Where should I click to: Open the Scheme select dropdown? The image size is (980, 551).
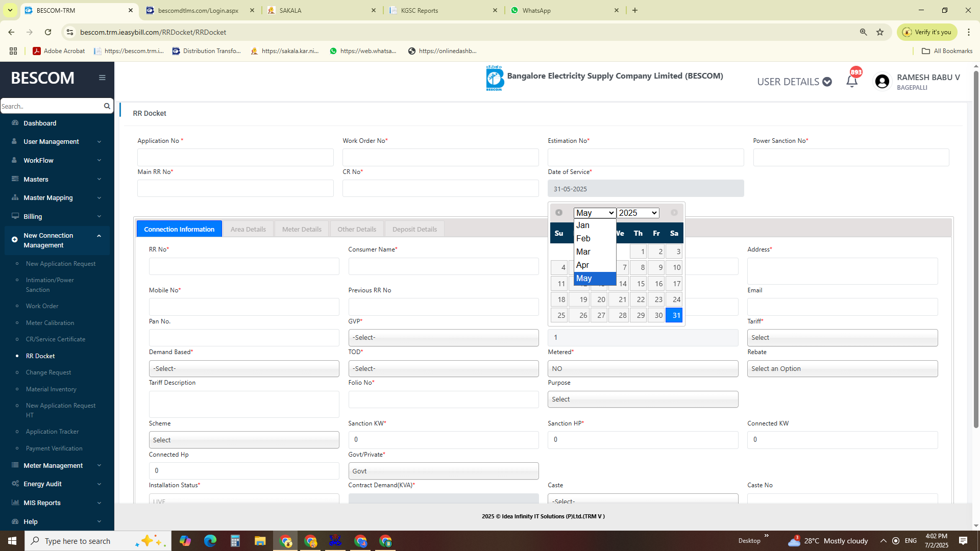[244, 440]
